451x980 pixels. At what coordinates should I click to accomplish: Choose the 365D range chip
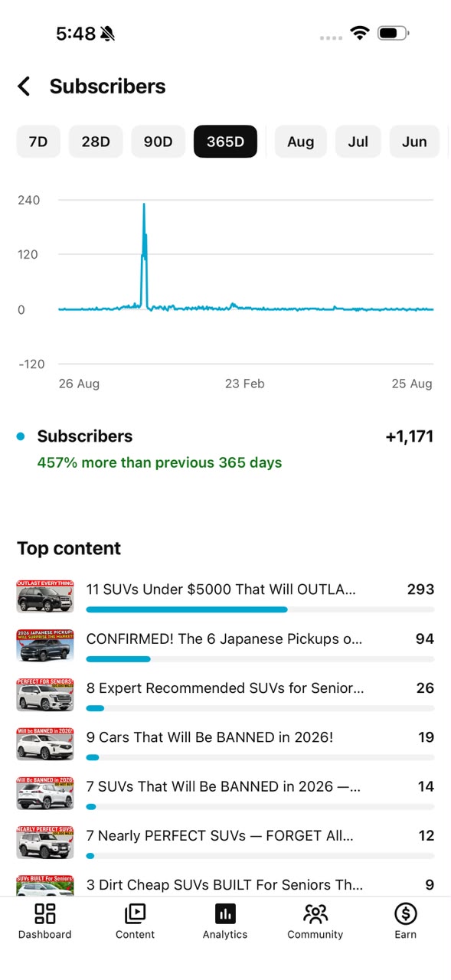[x=225, y=142]
